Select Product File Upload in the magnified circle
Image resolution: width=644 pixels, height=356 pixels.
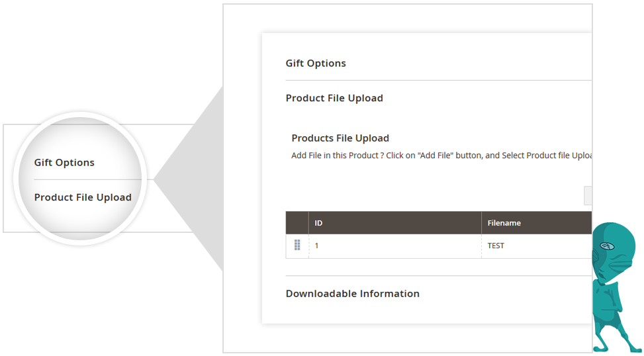[x=83, y=197]
